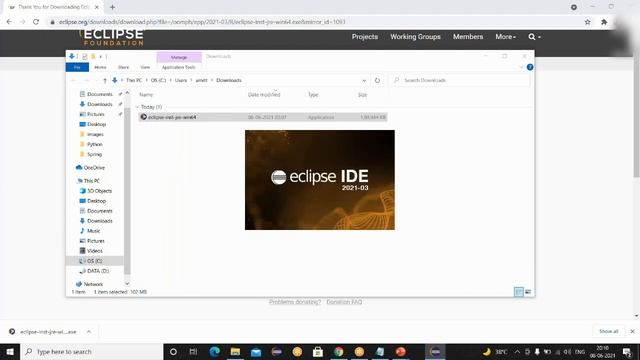This screenshot has height=360, width=640.
Task: Expand the address bar history dropdown
Action: click(x=364, y=80)
